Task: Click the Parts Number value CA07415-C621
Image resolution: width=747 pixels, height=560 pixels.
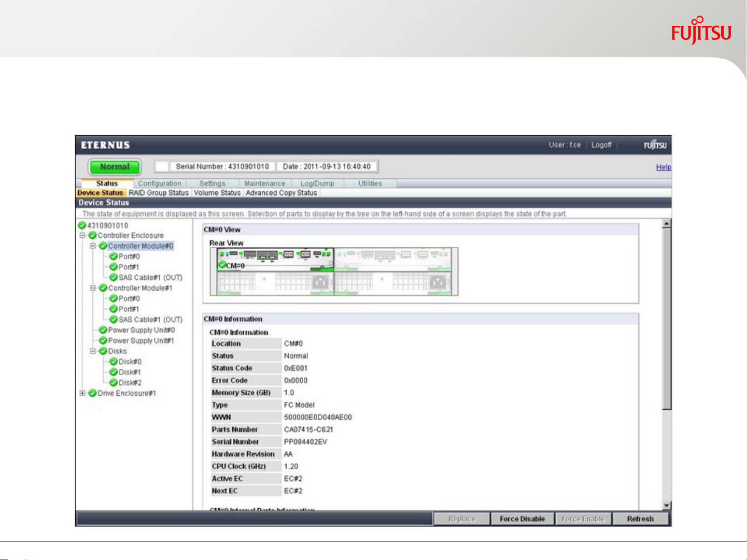Action: (308, 429)
